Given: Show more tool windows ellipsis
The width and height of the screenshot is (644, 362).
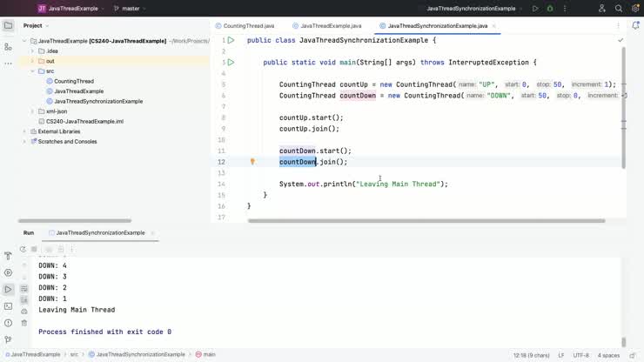Looking at the screenshot, I should pos(8,64).
